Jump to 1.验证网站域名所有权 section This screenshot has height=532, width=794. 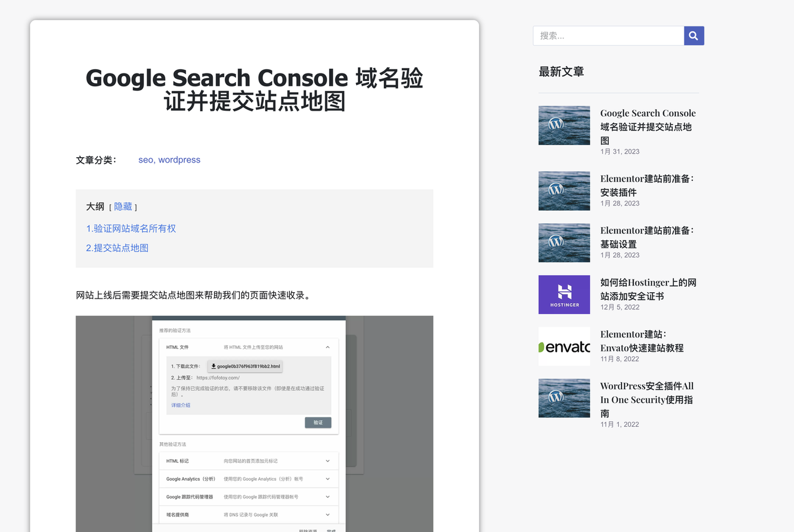coord(131,228)
